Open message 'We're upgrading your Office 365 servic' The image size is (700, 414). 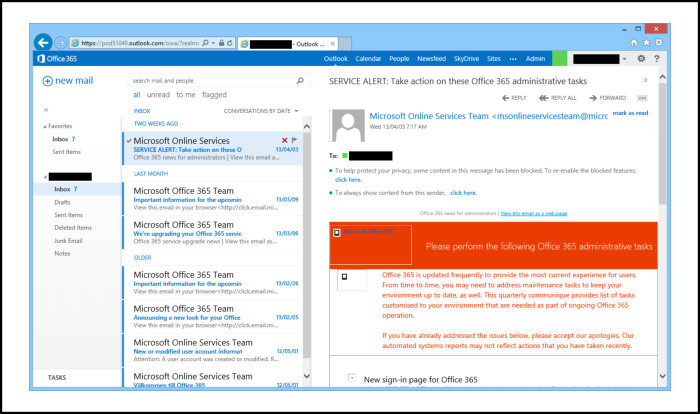212,233
